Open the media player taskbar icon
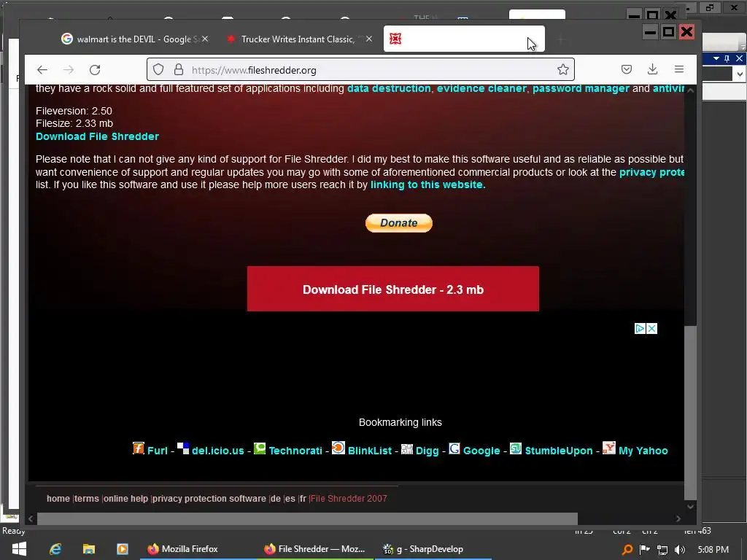Image resolution: width=747 pixels, height=560 pixels. (123, 549)
